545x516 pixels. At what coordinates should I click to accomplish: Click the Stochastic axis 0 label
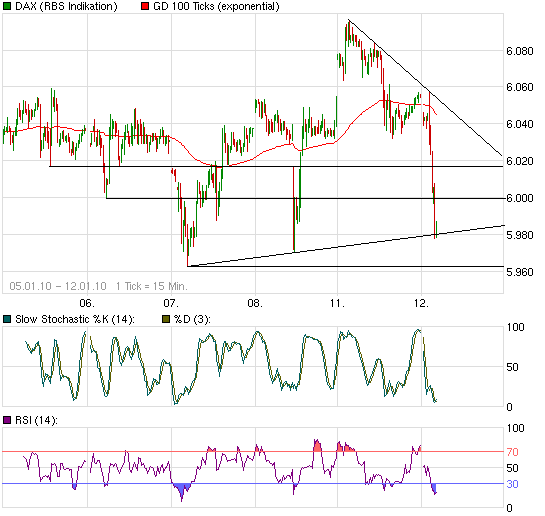point(509,407)
